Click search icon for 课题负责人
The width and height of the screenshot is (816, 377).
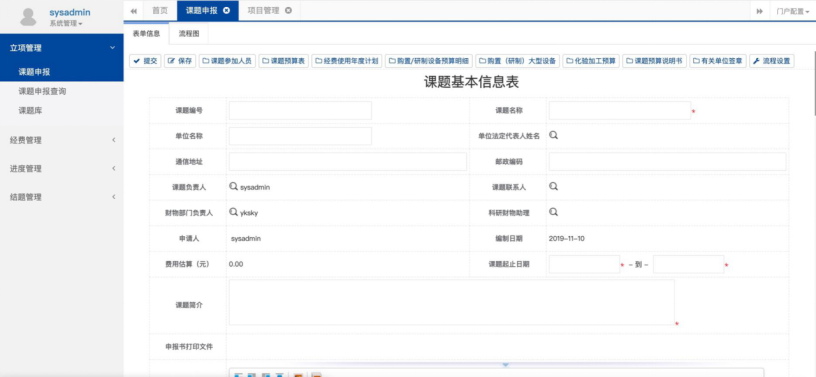point(234,186)
